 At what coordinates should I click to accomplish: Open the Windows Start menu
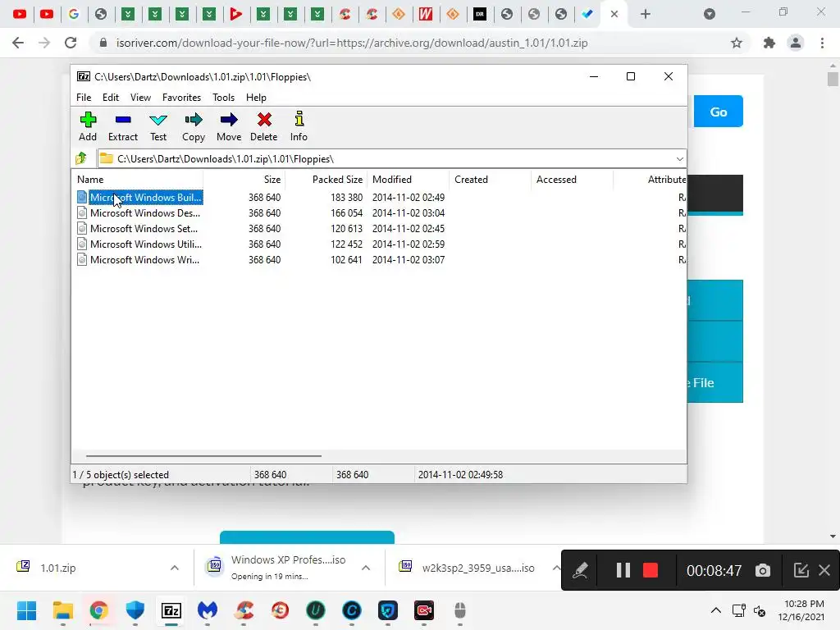(26, 610)
